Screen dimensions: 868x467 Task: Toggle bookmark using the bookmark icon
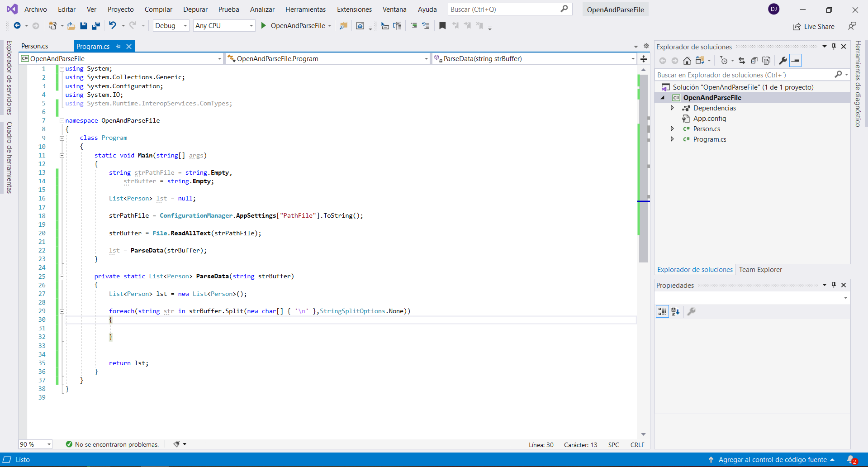(x=442, y=26)
